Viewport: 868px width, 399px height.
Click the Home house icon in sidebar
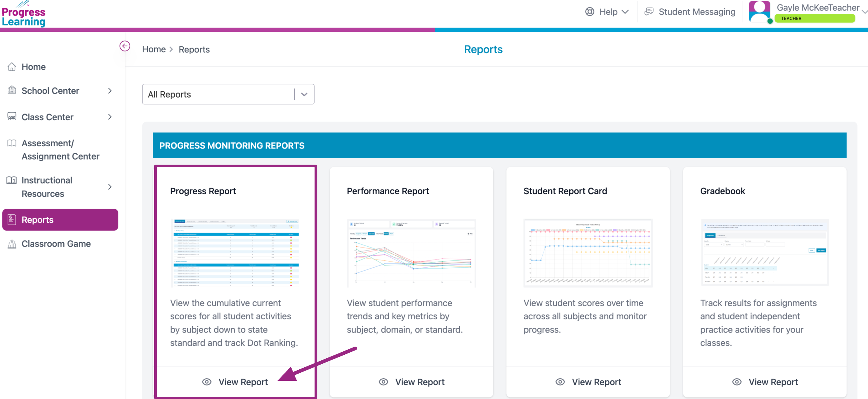pyautogui.click(x=12, y=67)
